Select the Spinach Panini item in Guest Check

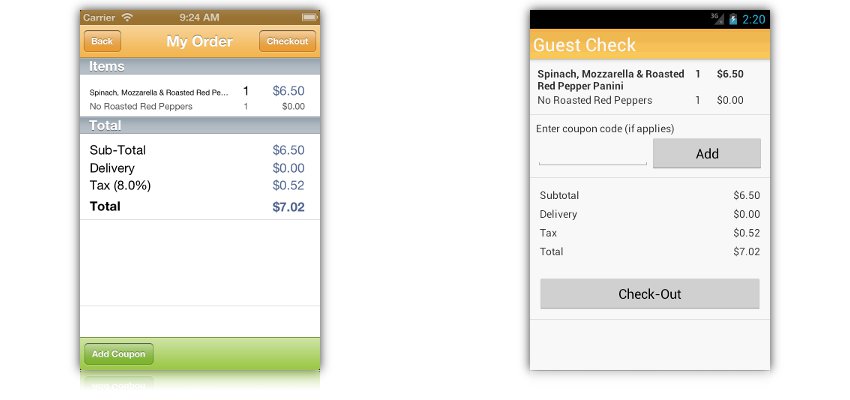click(611, 80)
